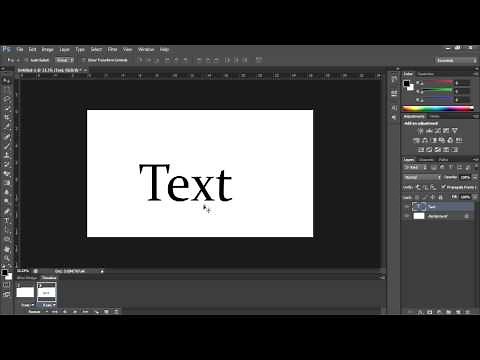Toggle the layer filtering switch

pos(476,167)
